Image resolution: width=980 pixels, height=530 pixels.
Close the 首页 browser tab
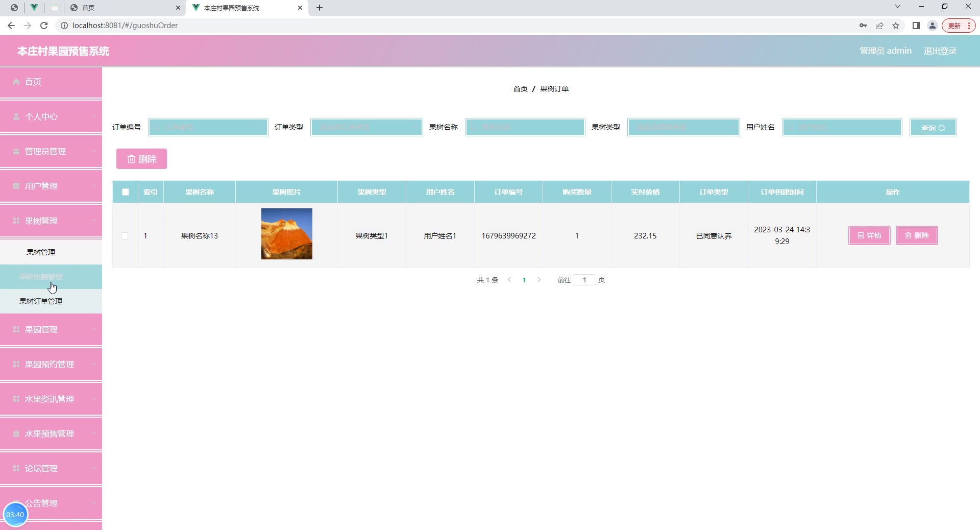click(x=178, y=8)
